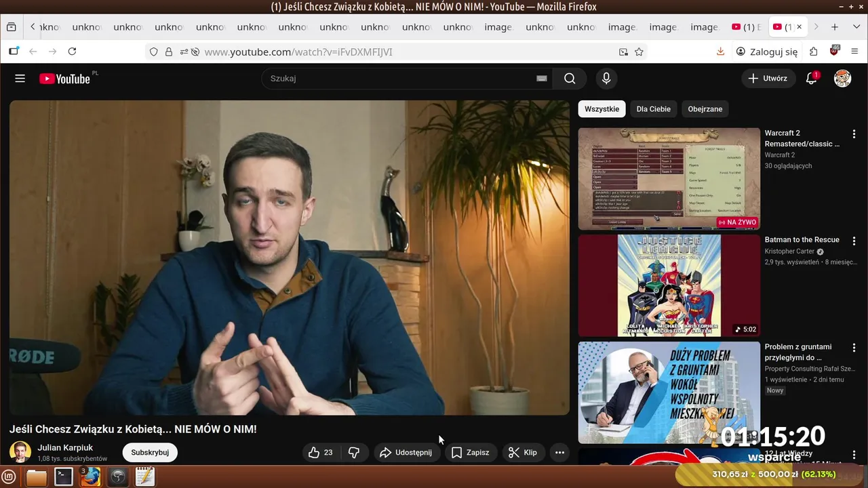Select the Wszystkie filter chip
Viewport: 868px width, 488px height.
601,109
